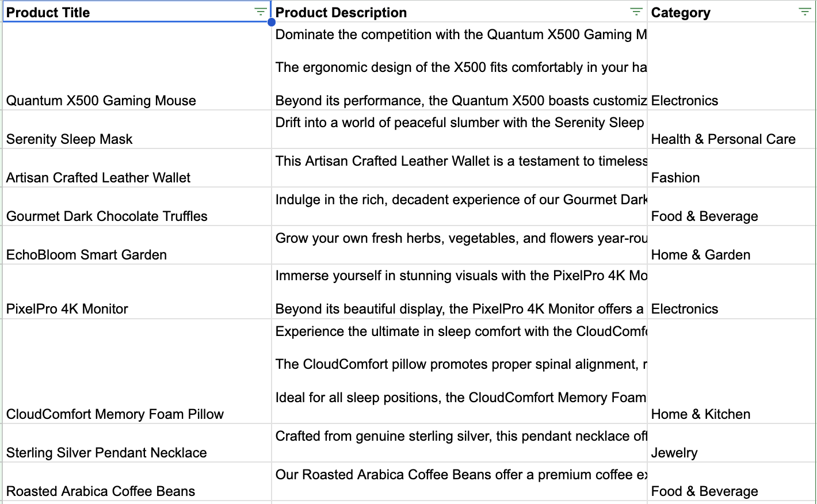
Task: Click the filter icon beside Product Description header
Action: click(636, 11)
